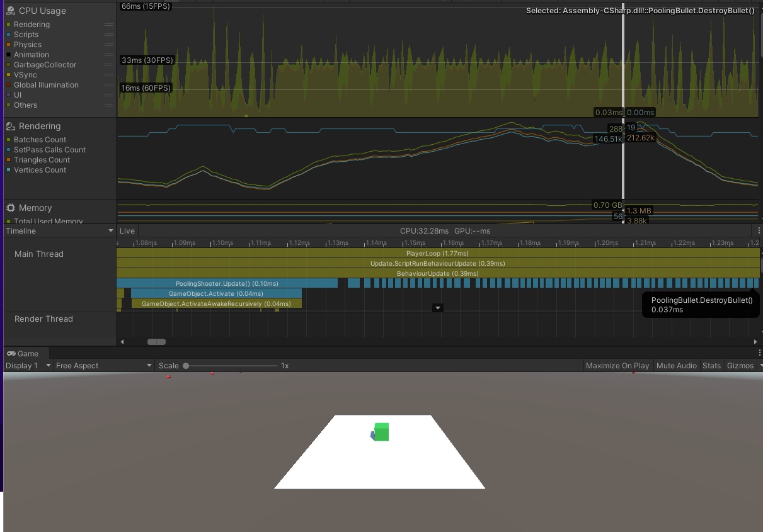Select the Update.ScriptRunBehaviourUpdate sample bar
763x532 pixels.
click(x=439, y=263)
